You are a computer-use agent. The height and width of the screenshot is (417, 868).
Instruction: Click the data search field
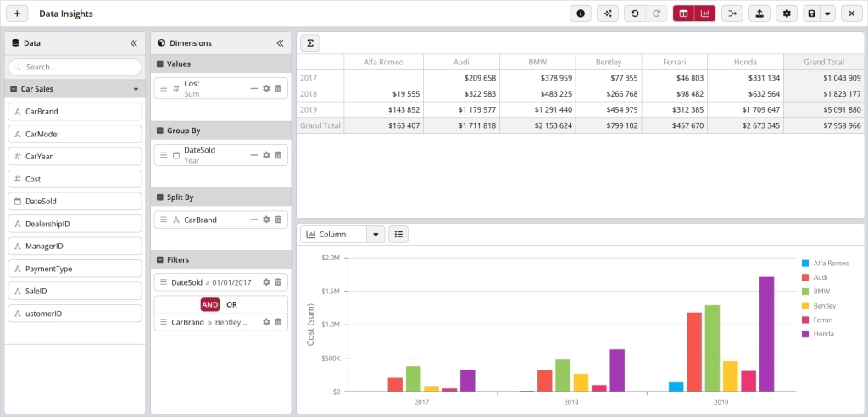point(75,67)
